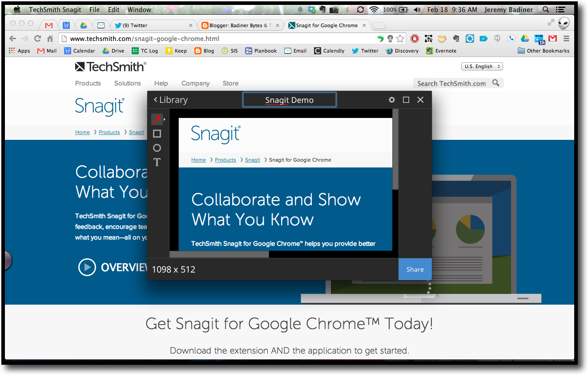The height and width of the screenshot is (375, 588).
Task: Click in the Search TechSmith.com field
Action: coord(451,83)
